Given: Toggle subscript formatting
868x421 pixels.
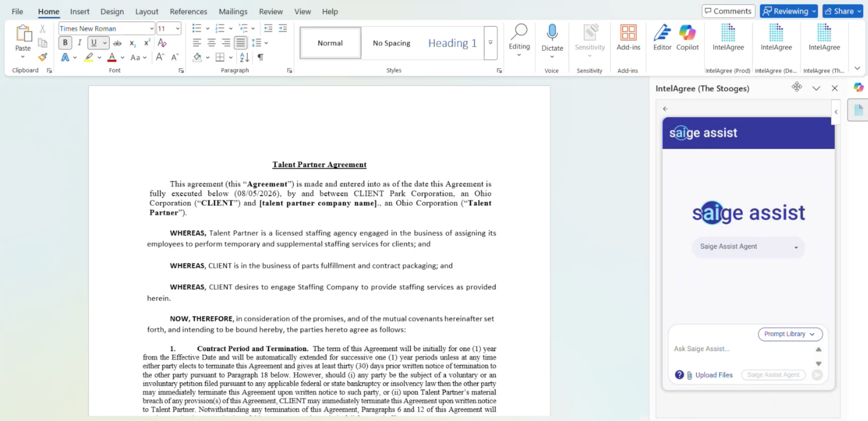Looking at the screenshot, I should click(x=133, y=43).
